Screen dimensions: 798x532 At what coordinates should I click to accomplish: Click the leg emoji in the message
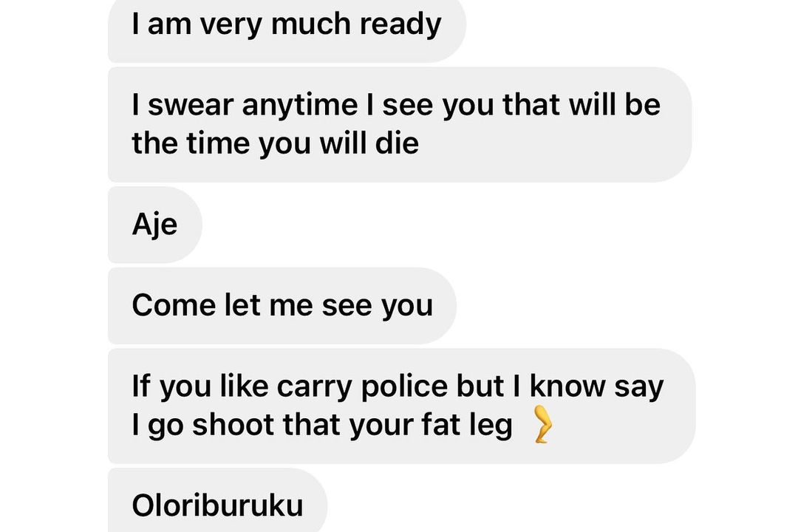(x=542, y=424)
